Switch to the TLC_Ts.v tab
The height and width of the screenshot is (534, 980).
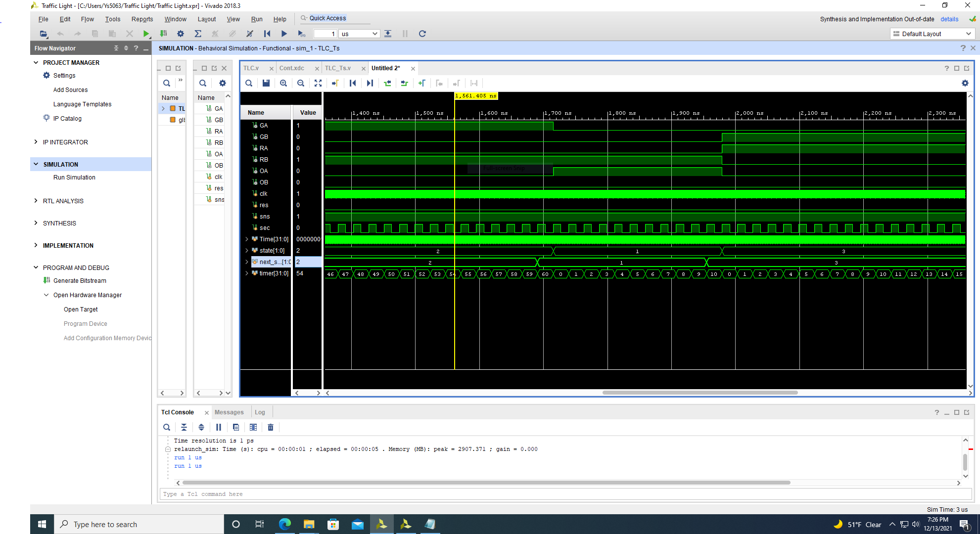pyautogui.click(x=338, y=68)
